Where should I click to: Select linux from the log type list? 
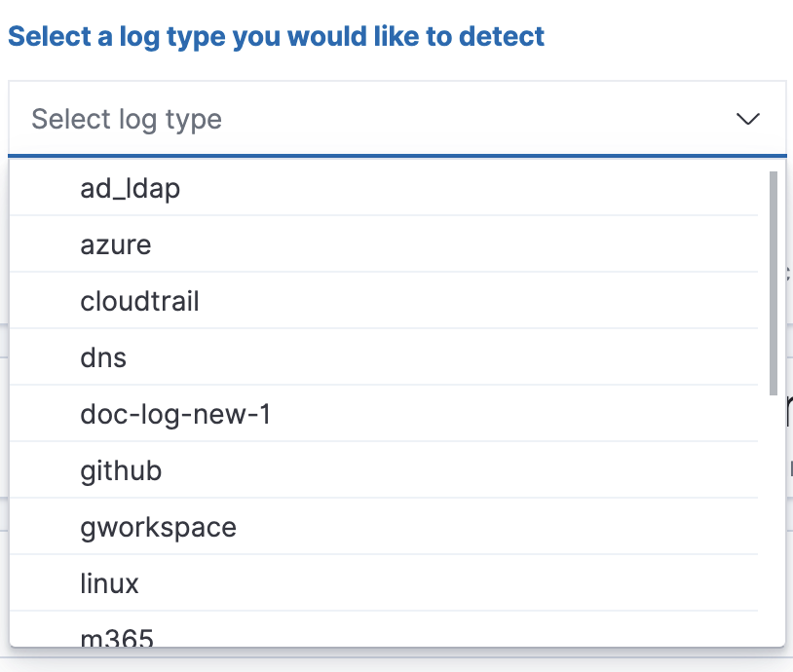[110, 582]
